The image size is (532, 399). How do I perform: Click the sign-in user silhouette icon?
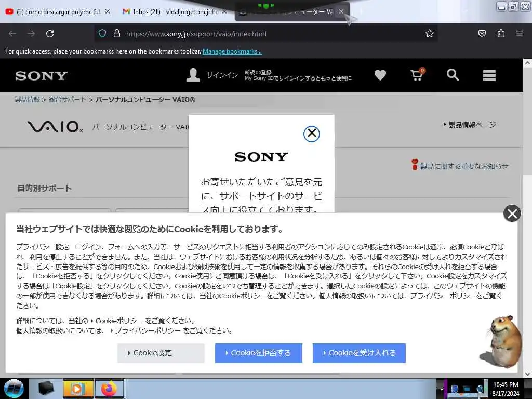click(x=193, y=75)
